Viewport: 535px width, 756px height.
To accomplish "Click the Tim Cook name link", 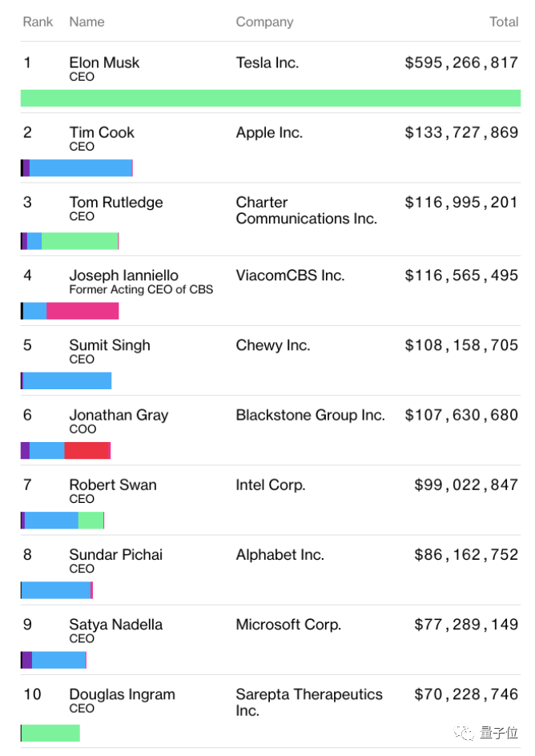I will tap(102, 132).
